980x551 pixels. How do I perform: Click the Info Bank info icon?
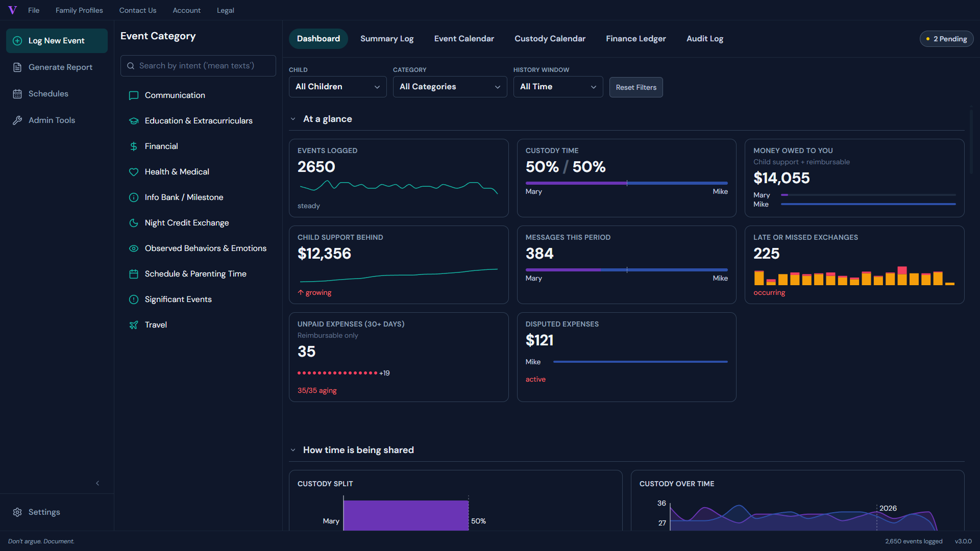coord(134,197)
